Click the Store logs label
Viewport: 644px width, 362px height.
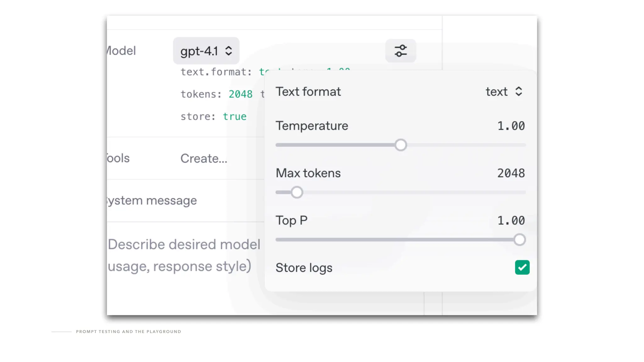coord(304,268)
